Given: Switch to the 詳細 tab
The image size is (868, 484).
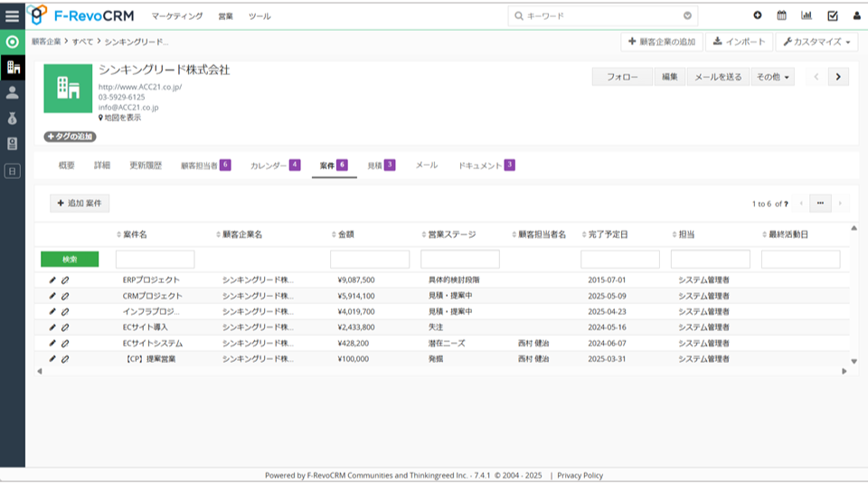Looking at the screenshot, I should [x=102, y=166].
